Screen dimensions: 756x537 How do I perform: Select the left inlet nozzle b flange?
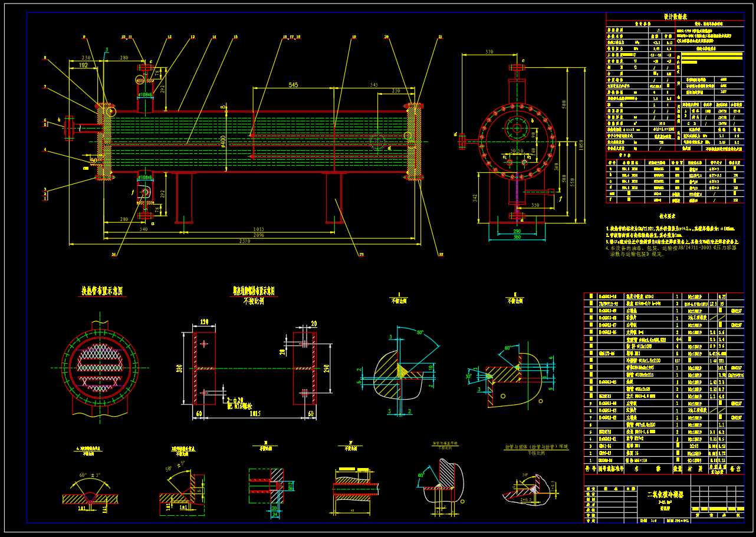point(69,128)
